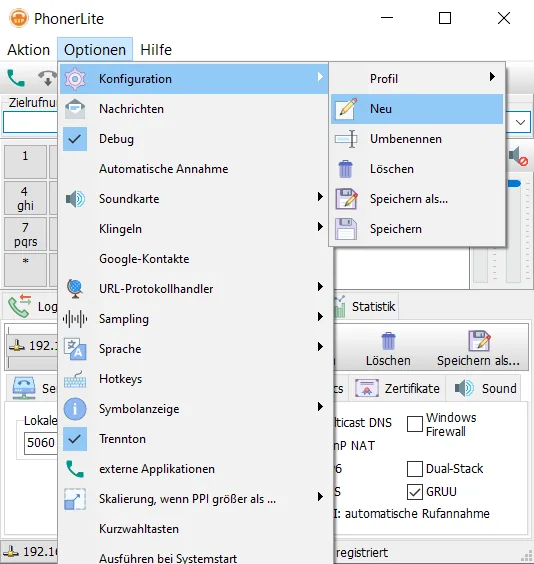Click the externe Applikationen phone icon
The height and width of the screenshot is (564, 534).
75,469
